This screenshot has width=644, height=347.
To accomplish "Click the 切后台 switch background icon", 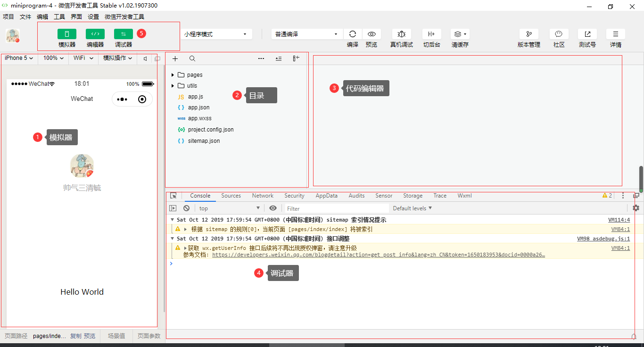I will click(431, 34).
